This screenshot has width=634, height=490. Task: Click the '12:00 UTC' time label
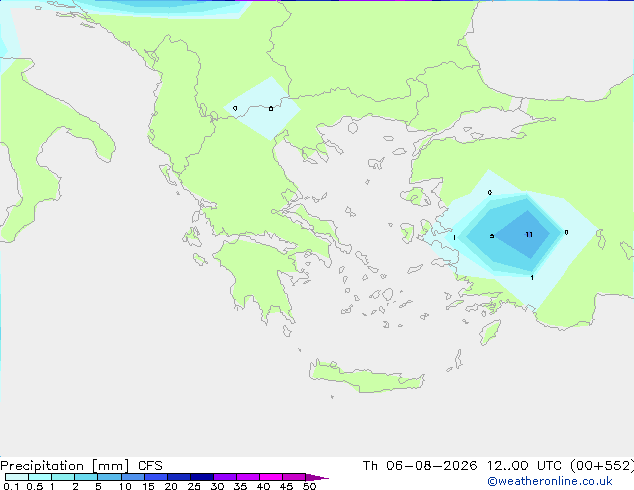(524, 466)
